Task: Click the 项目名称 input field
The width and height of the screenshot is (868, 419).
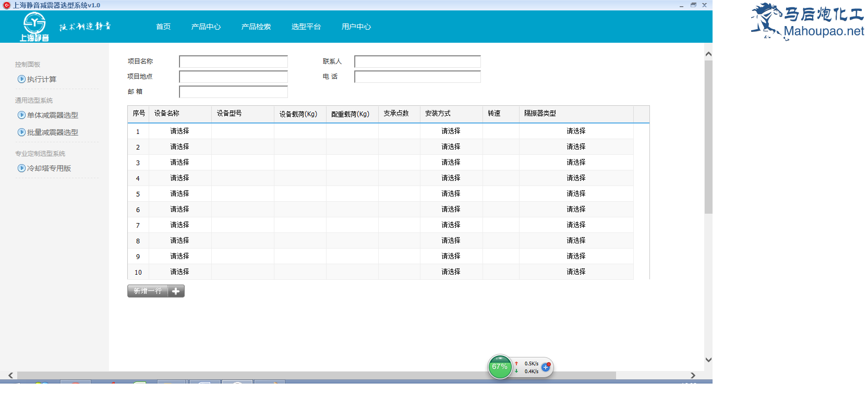Action: [x=233, y=61]
